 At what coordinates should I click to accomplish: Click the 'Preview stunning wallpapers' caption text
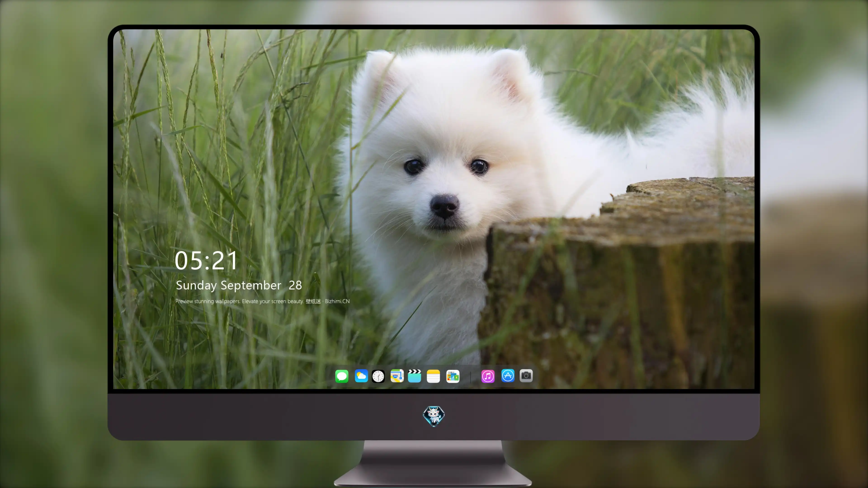(x=262, y=301)
